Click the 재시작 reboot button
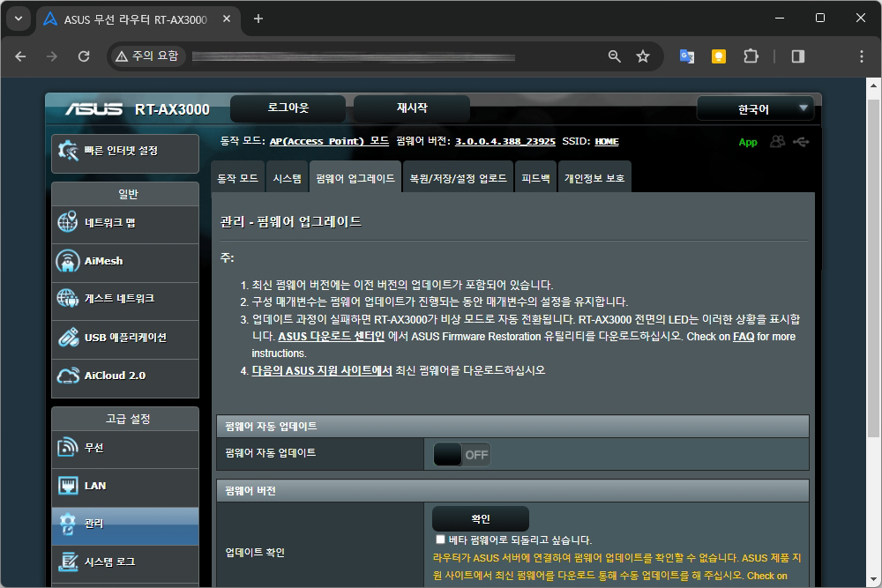 click(x=412, y=108)
